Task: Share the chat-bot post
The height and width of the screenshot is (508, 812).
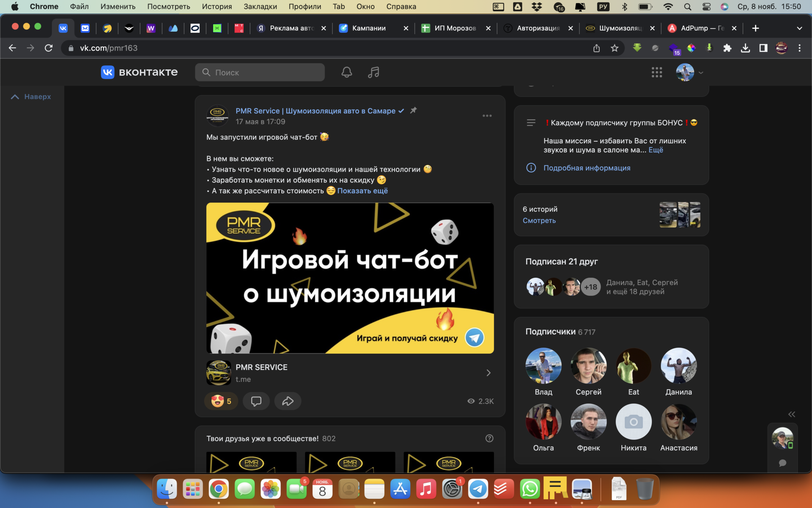Action: (x=288, y=401)
